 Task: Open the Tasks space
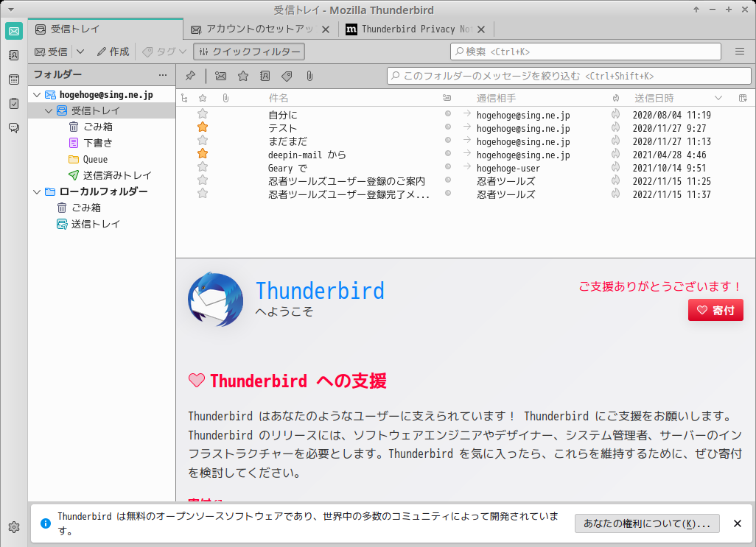click(x=14, y=104)
